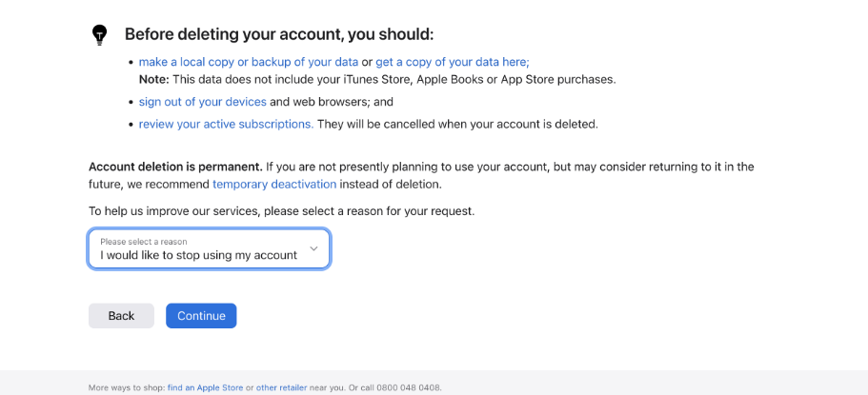Expand the 'Please select a reason' dropdown
Image resolution: width=868 pixels, height=395 pixels.
209,249
